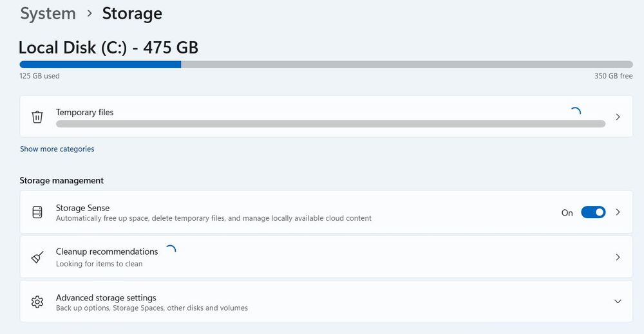Click the Temporary files trash can icon
Screen dimensions: 644x334
(x=37, y=116)
